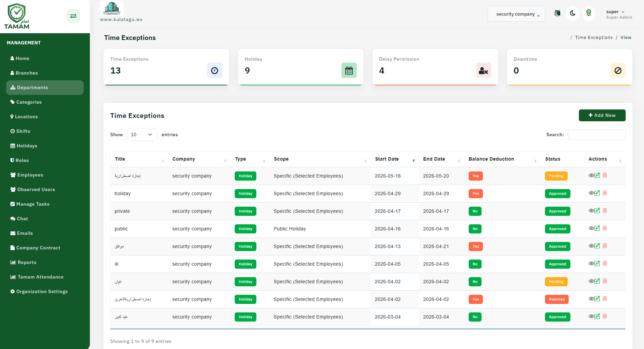Go to Observed Users page
The width and height of the screenshot is (644, 349).
click(45, 189)
